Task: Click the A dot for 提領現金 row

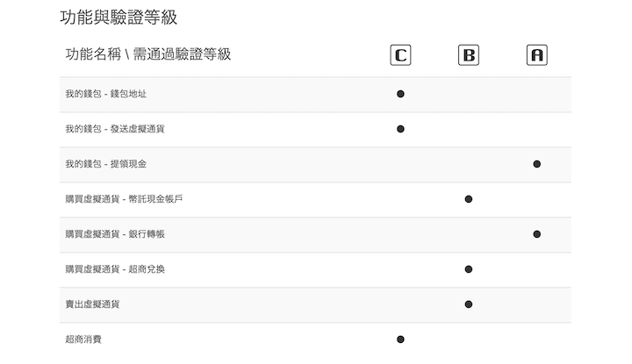Action: [x=537, y=164]
